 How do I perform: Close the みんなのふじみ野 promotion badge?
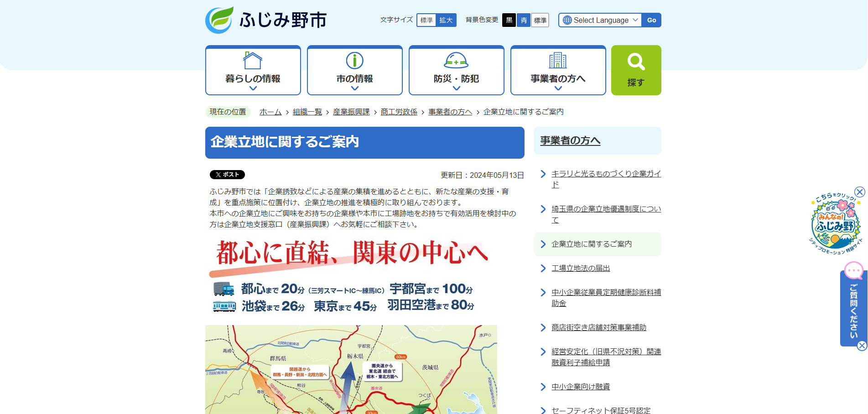pos(860,191)
